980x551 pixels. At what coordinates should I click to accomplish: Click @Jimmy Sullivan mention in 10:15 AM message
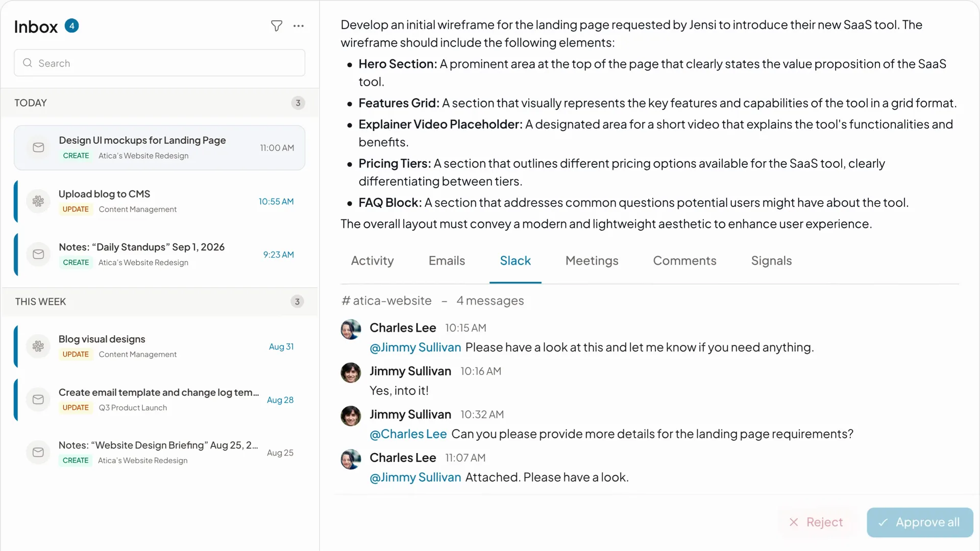[x=415, y=347]
